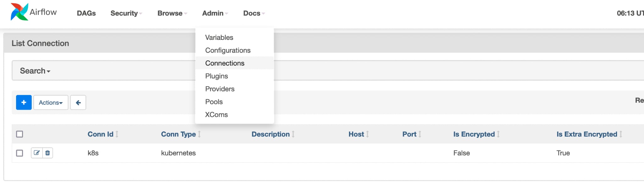The height and width of the screenshot is (182, 644).
Task: Delete the k8s connection with trash icon
Action: 47,153
